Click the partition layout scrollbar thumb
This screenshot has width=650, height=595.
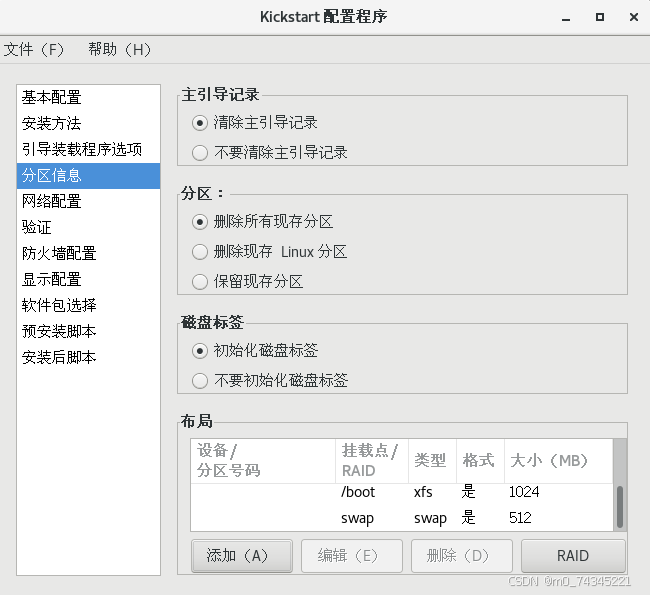point(620,507)
